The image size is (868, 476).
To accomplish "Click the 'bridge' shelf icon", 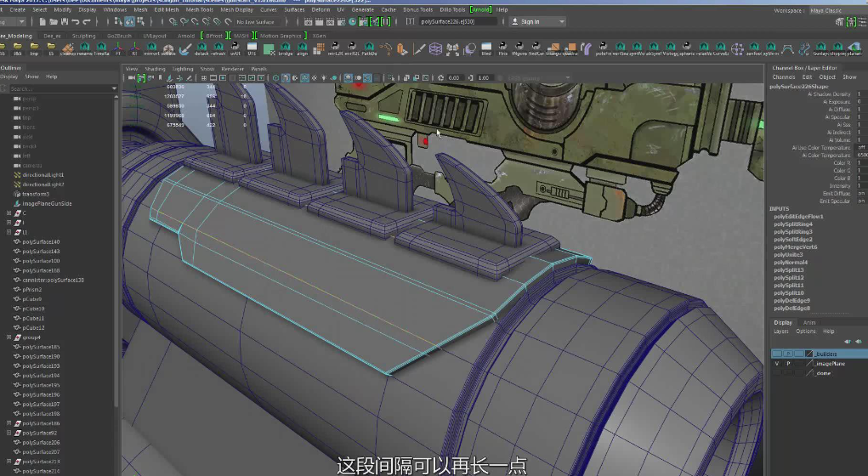I will pyautogui.click(x=285, y=48).
